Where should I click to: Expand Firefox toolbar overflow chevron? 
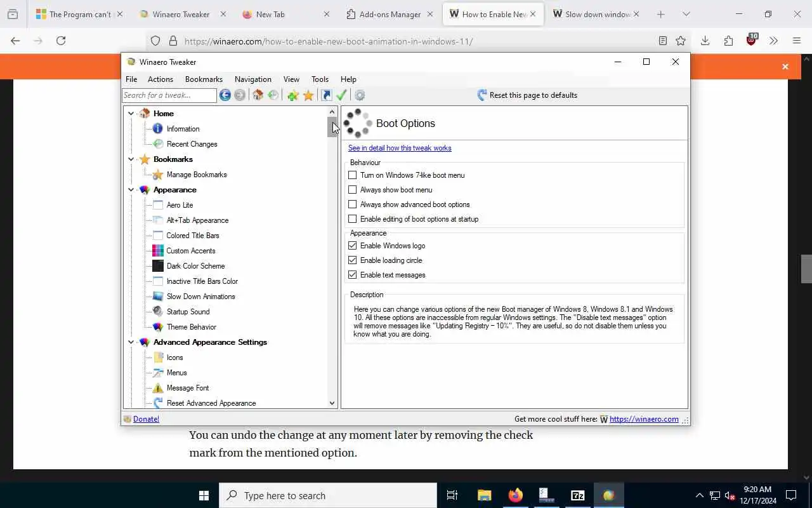click(773, 41)
